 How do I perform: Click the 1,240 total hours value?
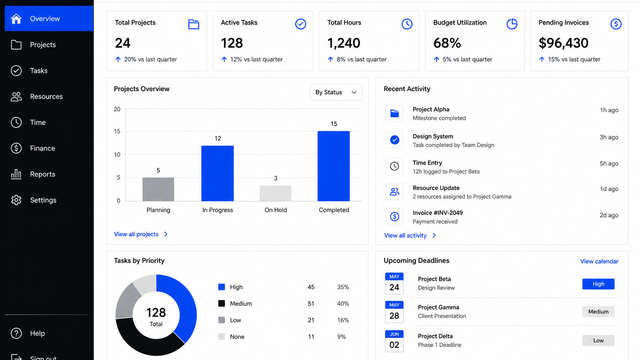point(344,43)
